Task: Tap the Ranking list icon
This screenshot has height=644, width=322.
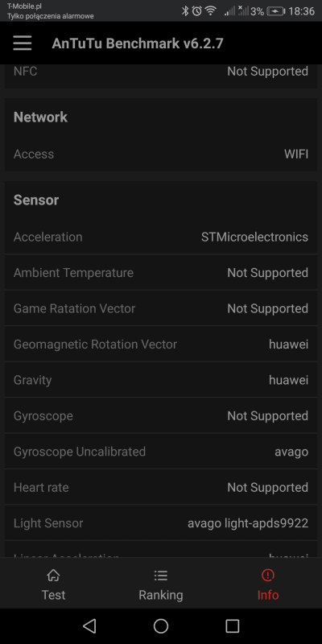Action: [x=160, y=576]
